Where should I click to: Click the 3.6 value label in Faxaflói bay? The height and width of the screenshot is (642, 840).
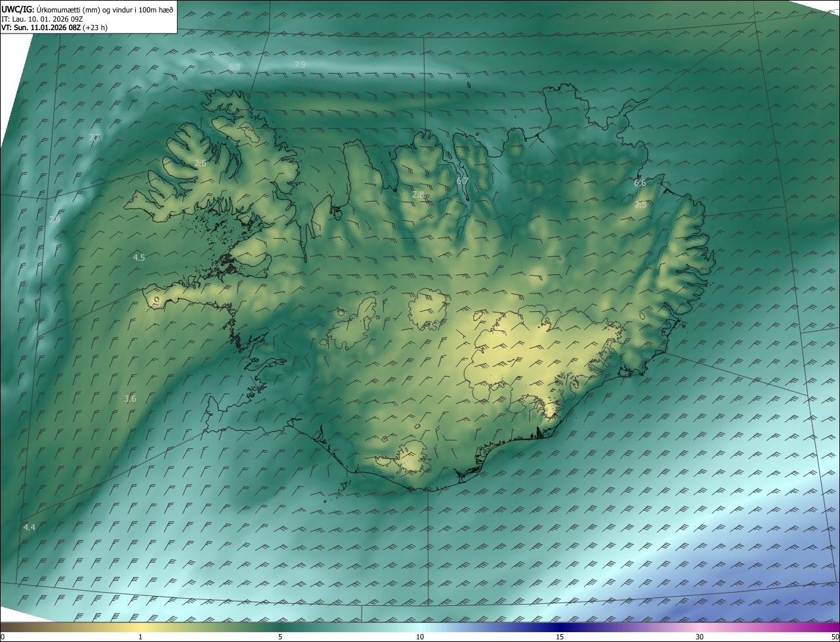point(130,398)
